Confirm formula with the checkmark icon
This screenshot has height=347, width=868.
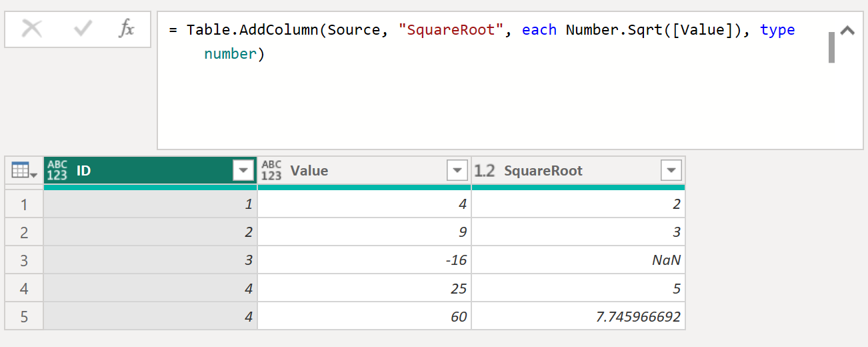[83, 29]
